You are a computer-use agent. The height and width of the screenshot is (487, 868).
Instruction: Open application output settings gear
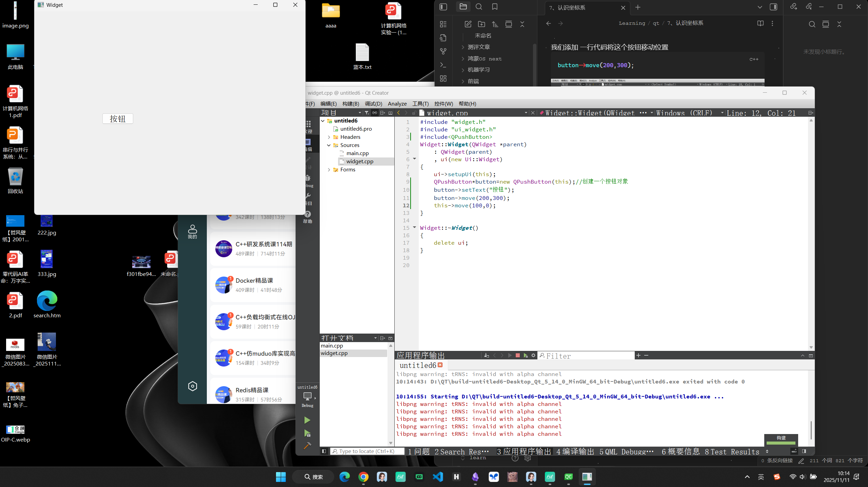(533, 355)
